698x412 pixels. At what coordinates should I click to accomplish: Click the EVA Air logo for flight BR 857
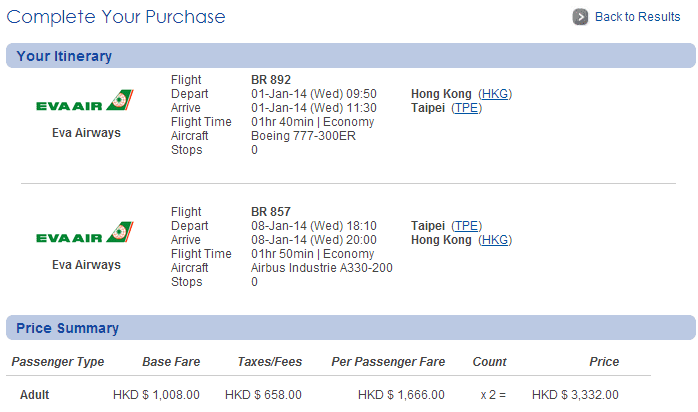click(x=85, y=234)
